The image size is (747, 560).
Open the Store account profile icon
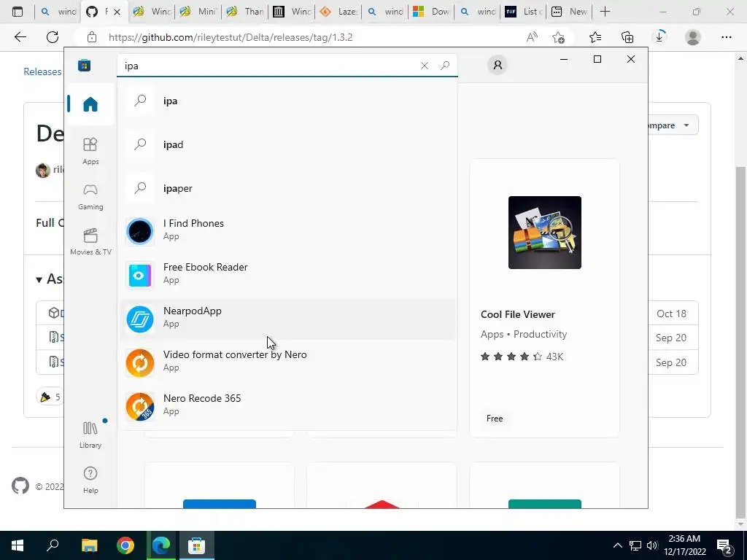coord(498,65)
